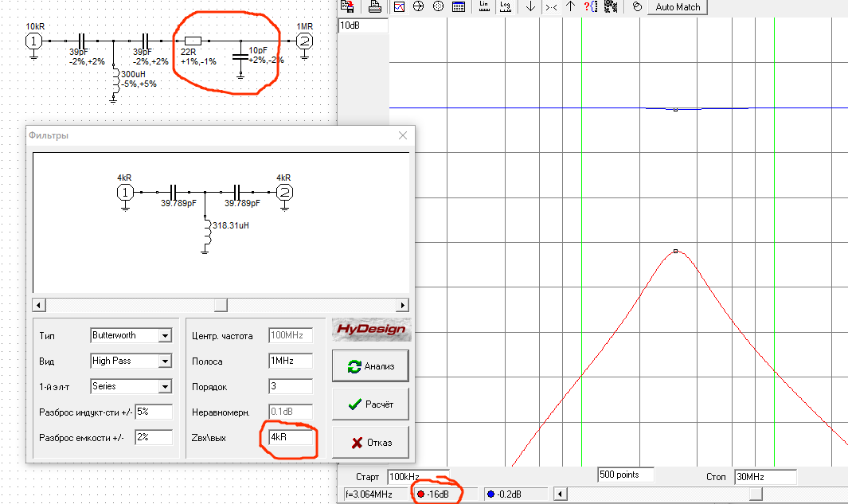Click the Расчёт button
This screenshot has width=848, height=504.
point(370,404)
